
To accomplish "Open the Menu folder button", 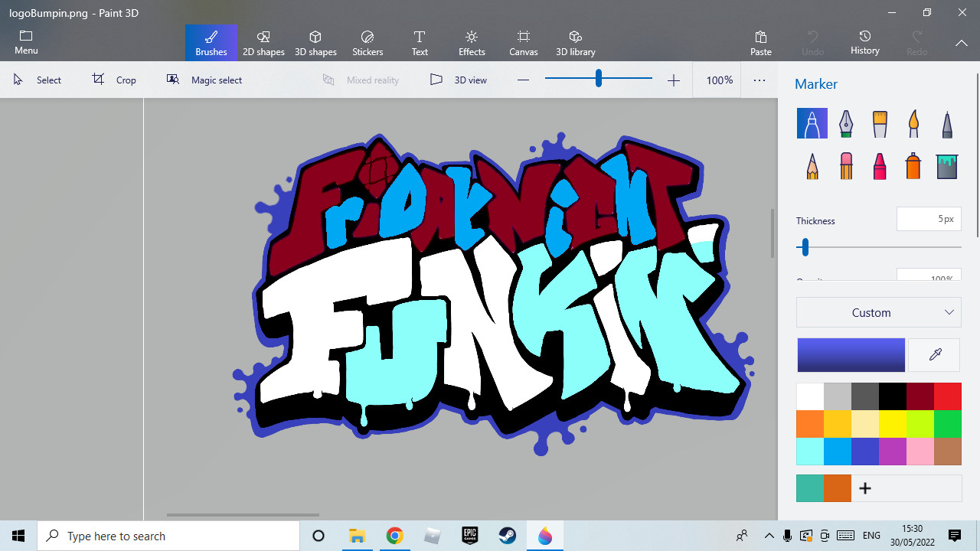I will 26,43.
